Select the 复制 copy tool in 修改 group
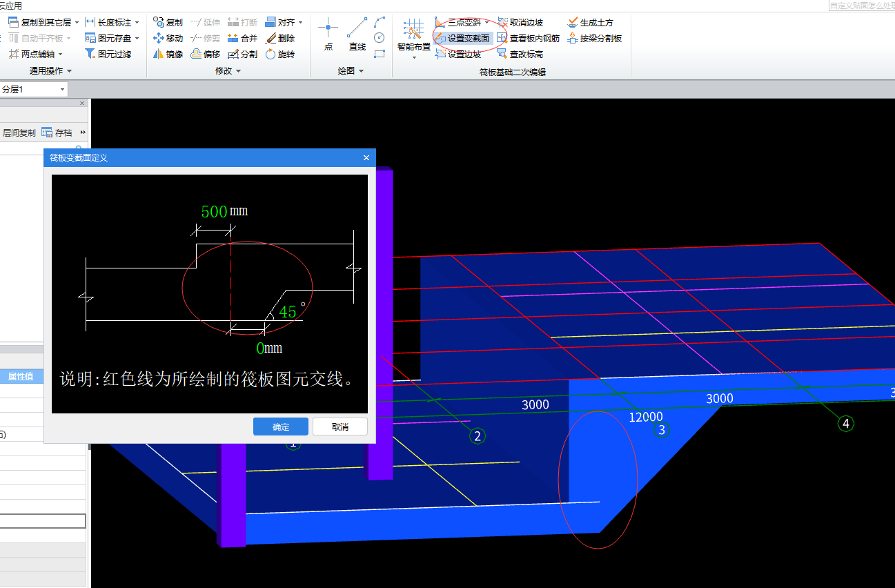 point(168,23)
